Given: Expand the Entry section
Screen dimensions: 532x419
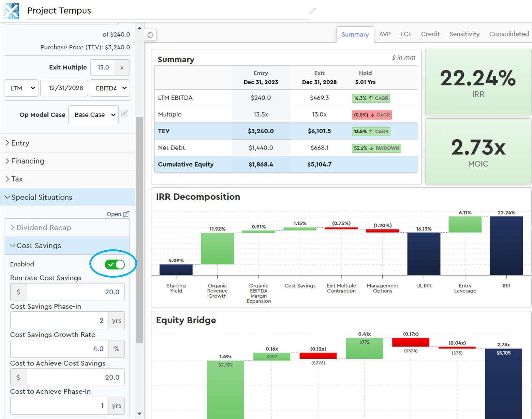Looking at the screenshot, I should point(68,143).
